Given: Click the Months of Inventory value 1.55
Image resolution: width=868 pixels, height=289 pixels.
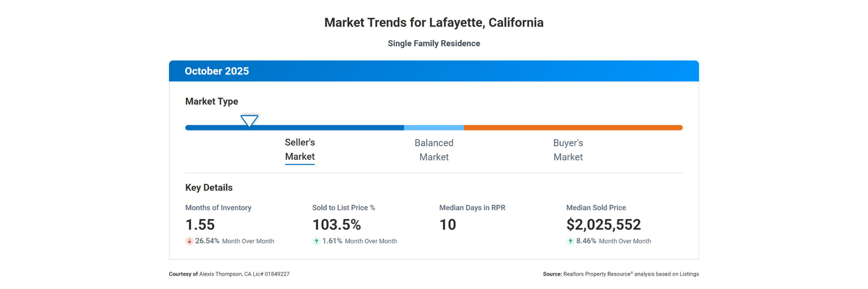Looking at the screenshot, I should [x=200, y=225].
